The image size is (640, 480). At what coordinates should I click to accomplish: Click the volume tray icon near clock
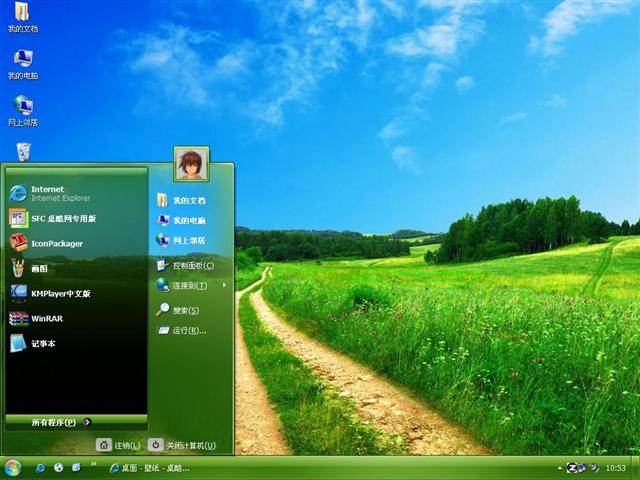595,468
